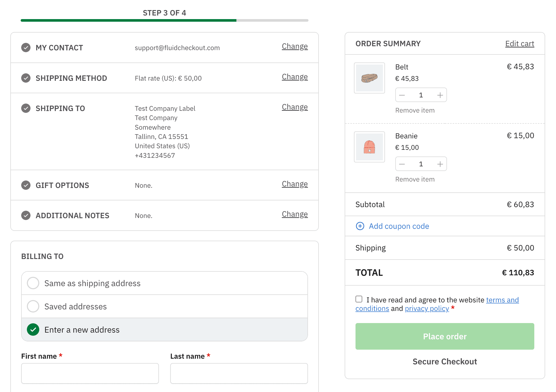Open the privacy policy link
556x392 pixels.
click(427, 308)
